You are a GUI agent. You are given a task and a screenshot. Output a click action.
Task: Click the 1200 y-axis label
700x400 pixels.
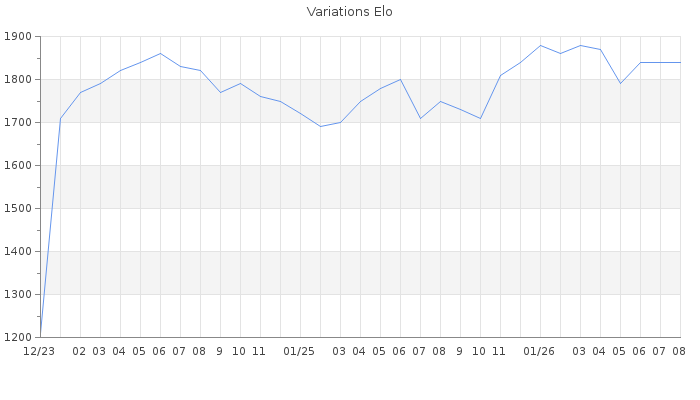pos(18,338)
